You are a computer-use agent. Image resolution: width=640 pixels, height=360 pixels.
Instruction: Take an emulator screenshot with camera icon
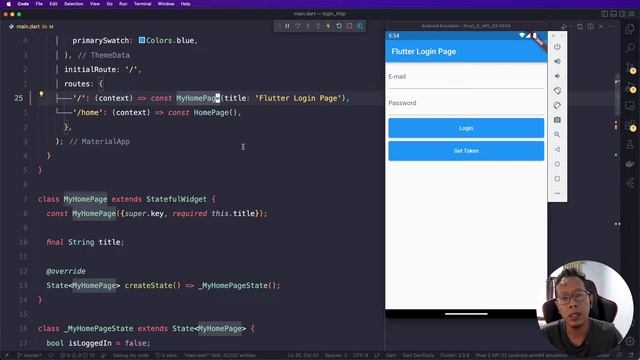[557, 120]
